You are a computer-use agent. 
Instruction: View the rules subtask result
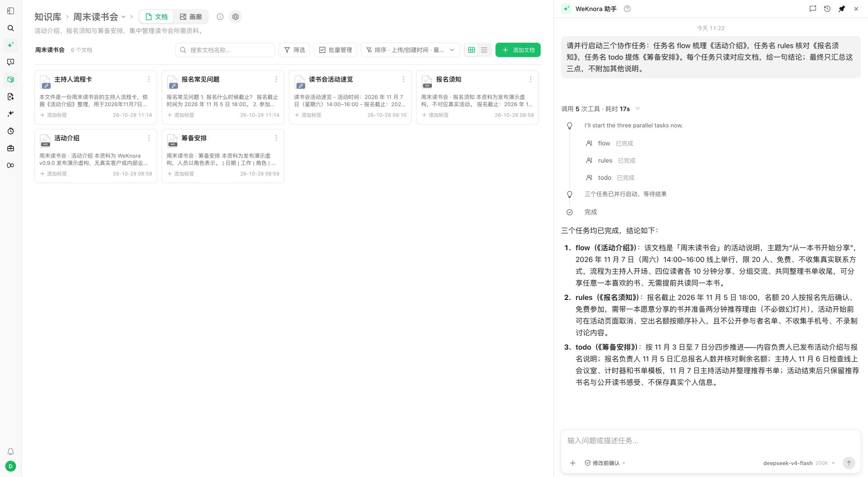pyautogui.click(x=611, y=161)
